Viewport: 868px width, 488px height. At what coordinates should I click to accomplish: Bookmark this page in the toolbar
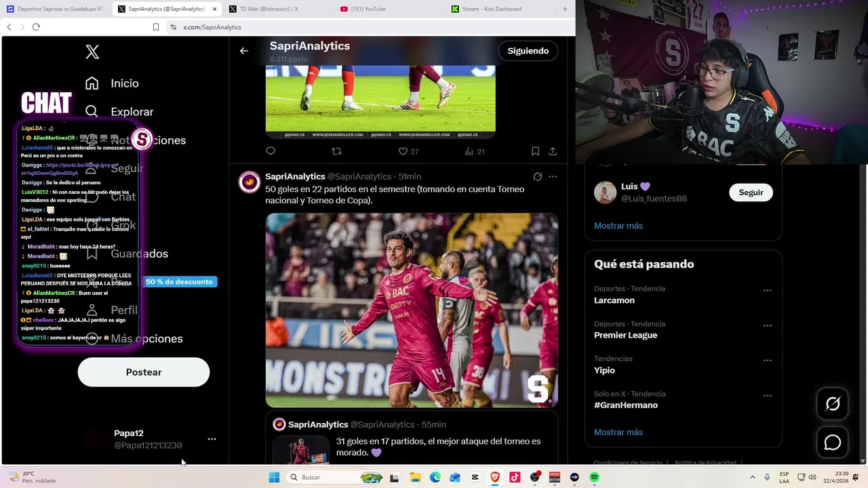[x=156, y=27]
